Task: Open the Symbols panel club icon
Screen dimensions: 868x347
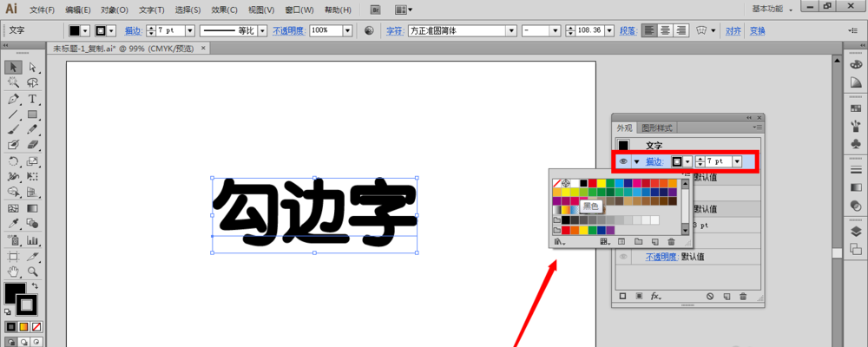Action: pyautogui.click(x=855, y=143)
